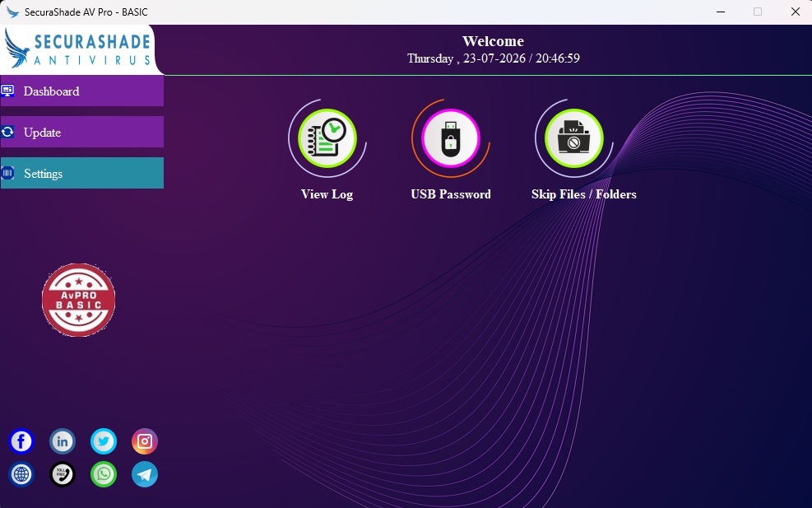Viewport: 812px width, 508px height.
Task: Select the Settings menu item
Action: (x=81, y=173)
